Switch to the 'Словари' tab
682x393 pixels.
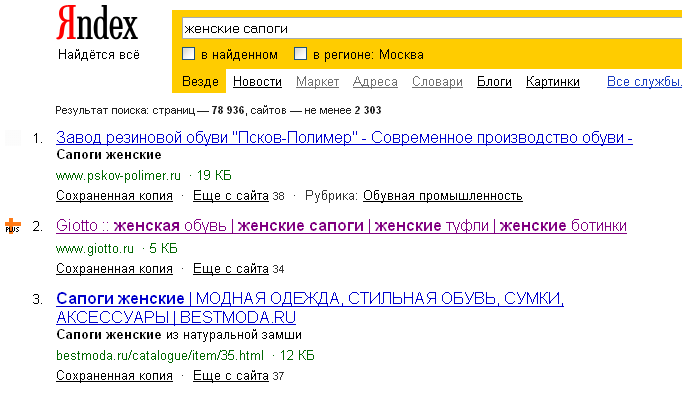[x=437, y=81]
